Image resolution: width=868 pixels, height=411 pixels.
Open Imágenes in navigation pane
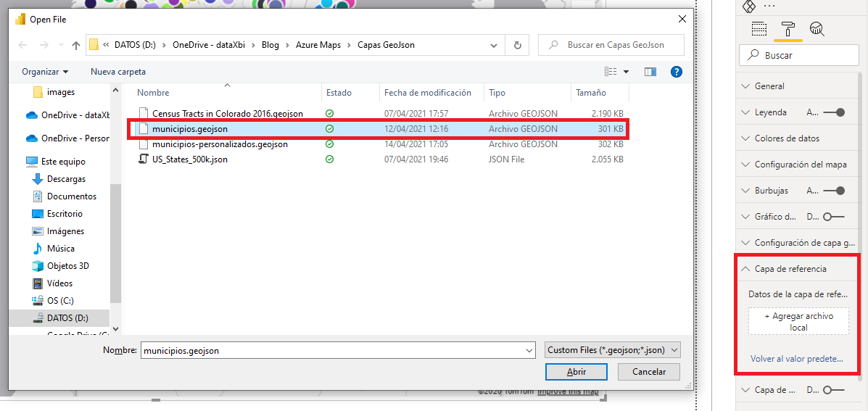(x=65, y=231)
